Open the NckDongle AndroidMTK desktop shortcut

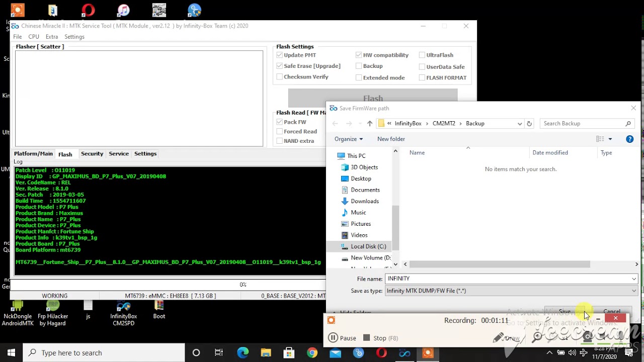pos(18,313)
